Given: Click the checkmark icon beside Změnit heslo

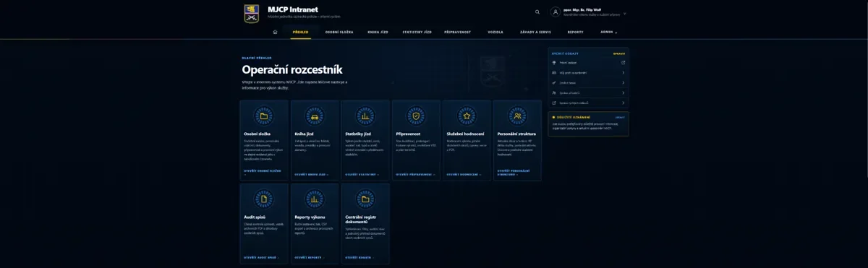Looking at the screenshot, I should click(554, 82).
